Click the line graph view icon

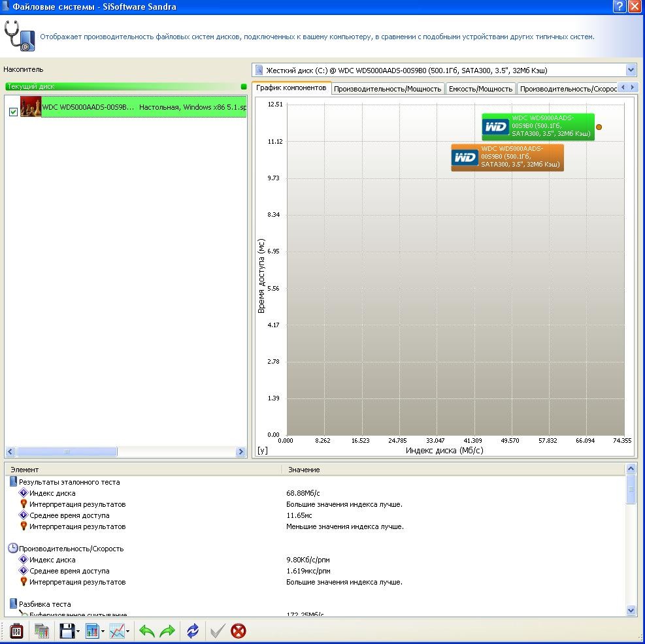coord(117,630)
